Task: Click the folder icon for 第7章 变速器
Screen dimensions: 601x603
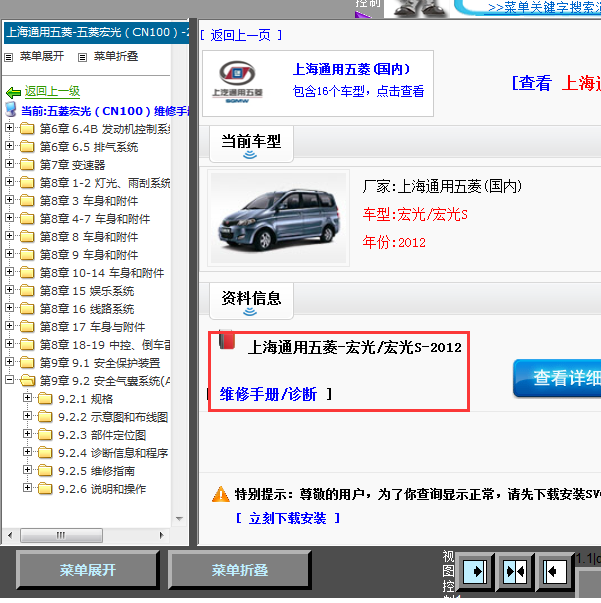Action: (x=27, y=165)
